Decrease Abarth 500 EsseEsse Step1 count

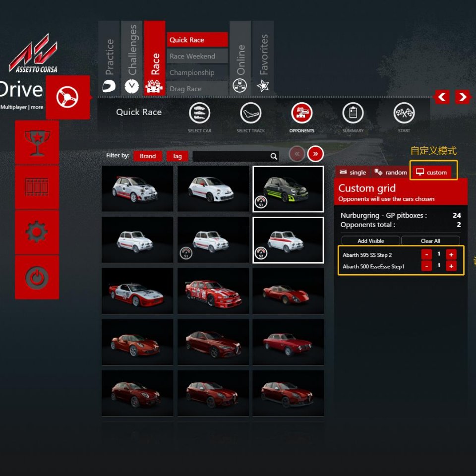tap(426, 266)
